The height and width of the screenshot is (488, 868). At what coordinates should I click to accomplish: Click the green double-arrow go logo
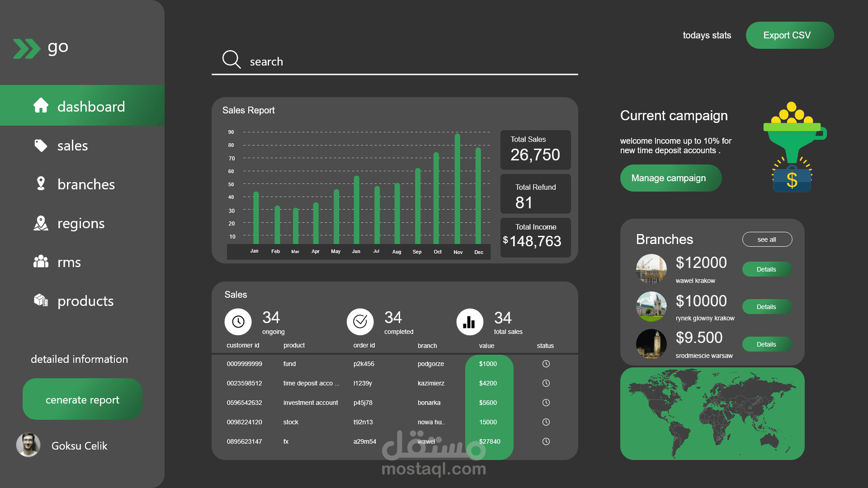(x=26, y=49)
